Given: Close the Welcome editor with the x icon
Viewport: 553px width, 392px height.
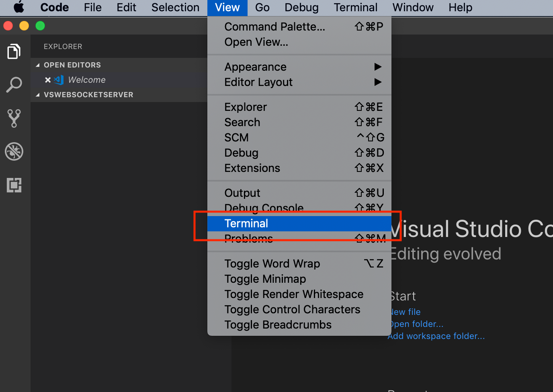Looking at the screenshot, I should tap(48, 80).
